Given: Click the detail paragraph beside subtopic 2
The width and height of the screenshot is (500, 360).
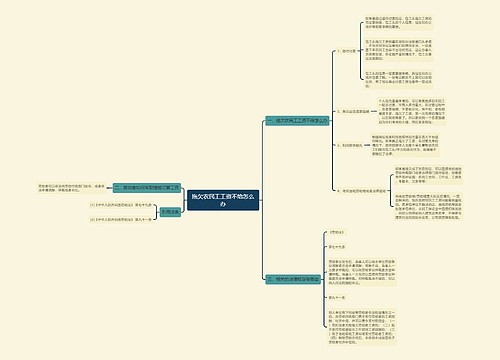Looking at the screenshot, I should point(412,111).
